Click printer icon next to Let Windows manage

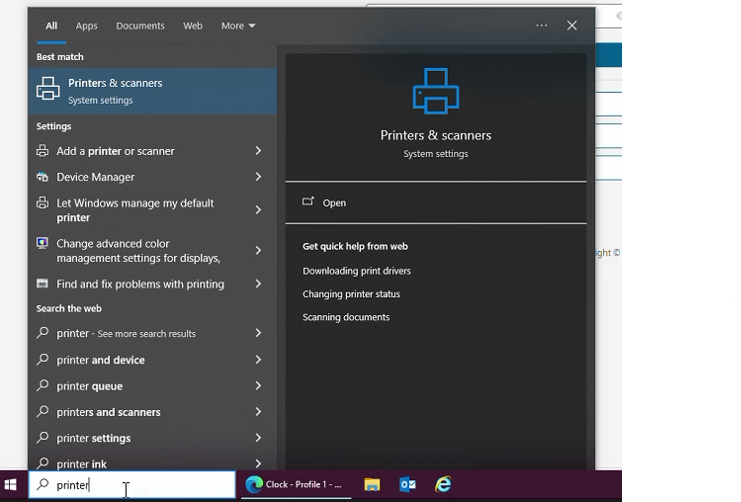[43, 203]
